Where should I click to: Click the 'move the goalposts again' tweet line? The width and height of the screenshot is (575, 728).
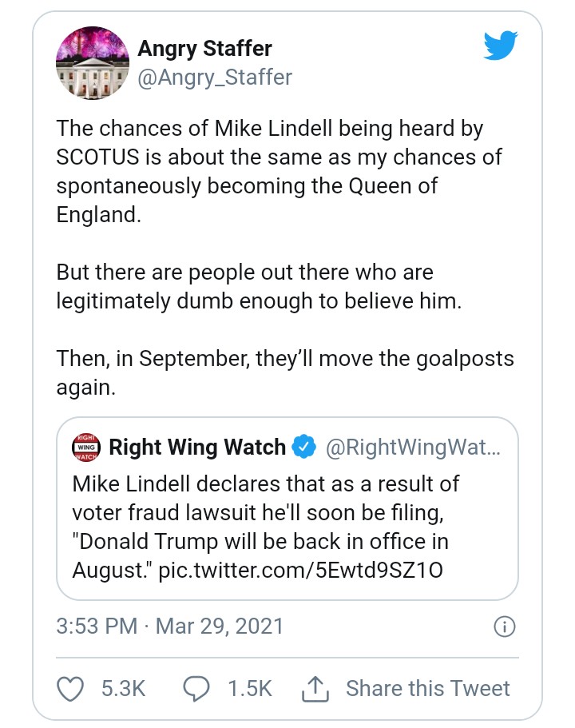[x=285, y=372]
